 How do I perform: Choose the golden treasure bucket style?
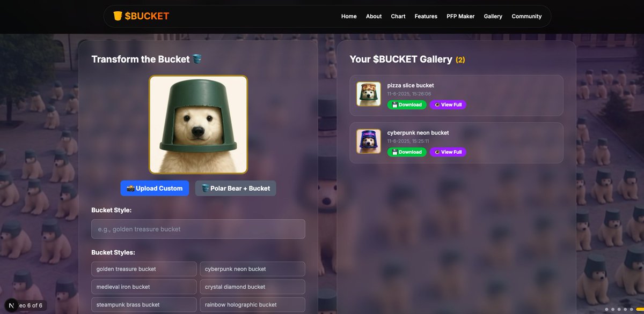coord(144,269)
